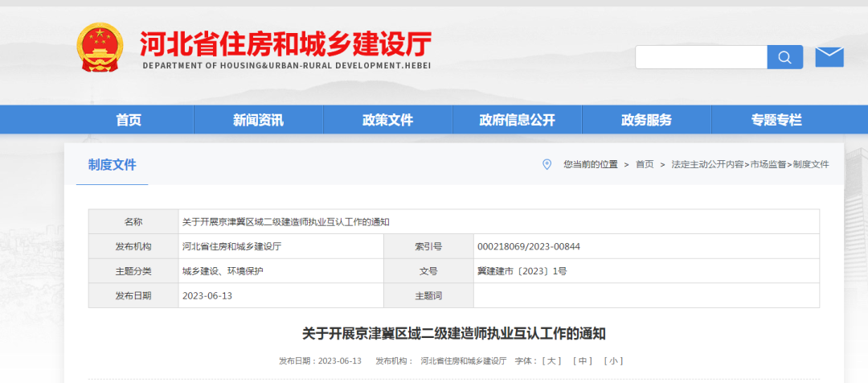
Task: Open the envelope mail icon
Action: point(829,57)
